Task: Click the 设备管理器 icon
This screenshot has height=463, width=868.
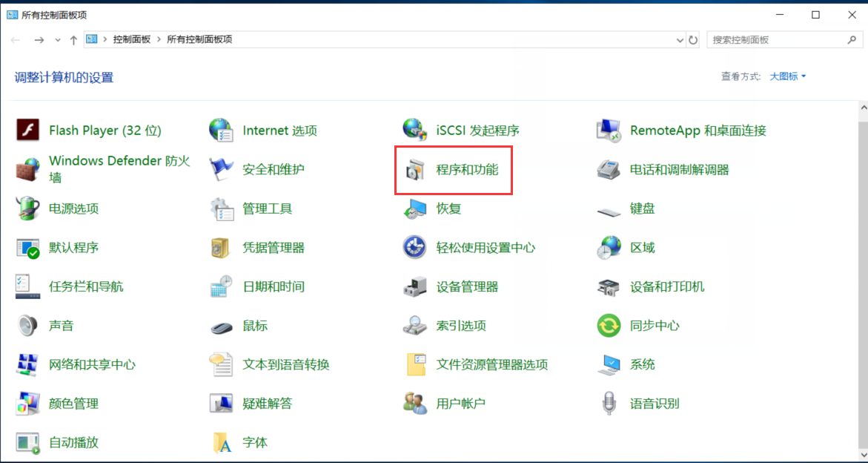Action: click(415, 286)
